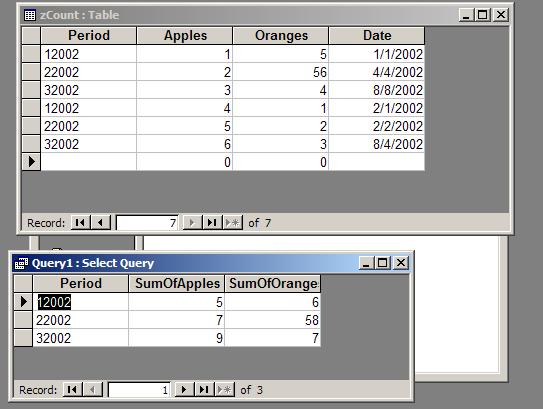Select the Apples column header
This screenshot has width=543, height=409.
click(x=185, y=36)
